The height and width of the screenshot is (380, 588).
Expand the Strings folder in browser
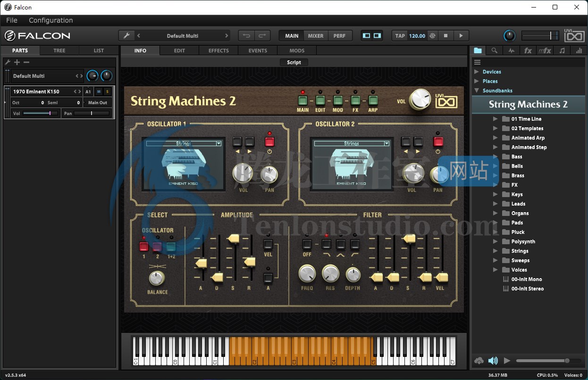coord(496,251)
